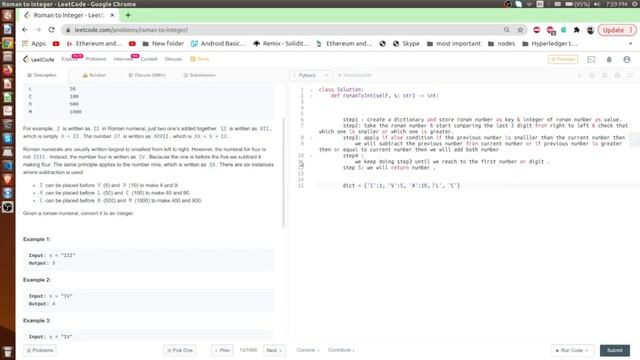Open a new browser tab
Viewport: 640px width, 360px height.
128,15
